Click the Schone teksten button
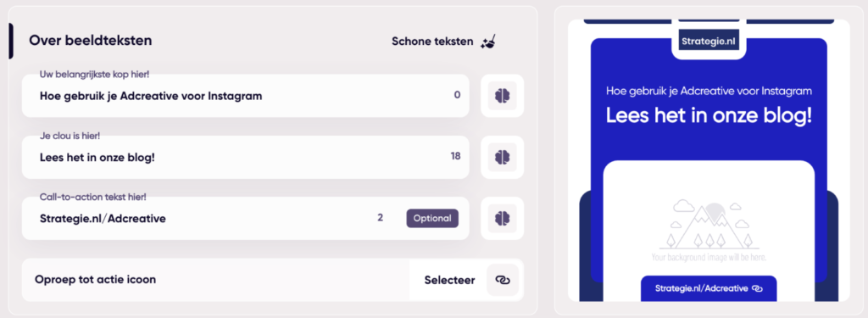Image resolution: width=868 pixels, height=318 pixels. point(444,42)
